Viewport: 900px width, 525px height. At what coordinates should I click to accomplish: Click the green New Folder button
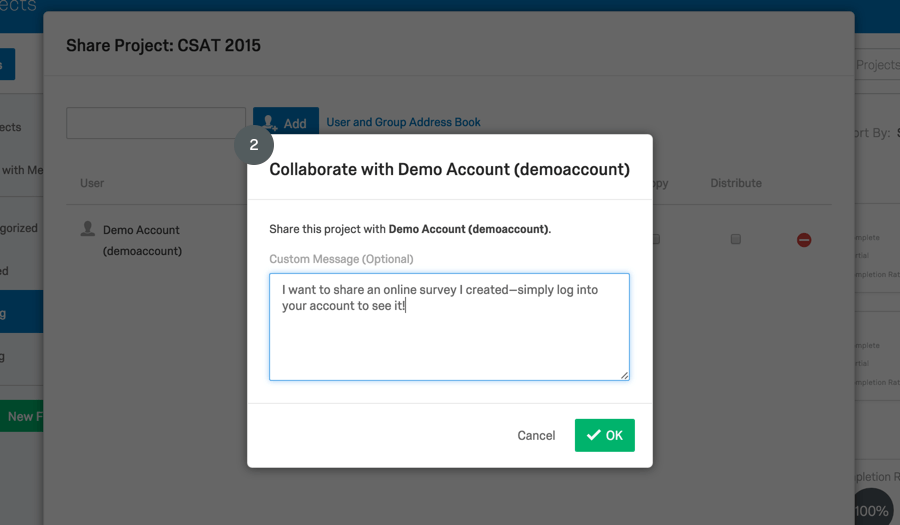pyautogui.click(x=22, y=417)
